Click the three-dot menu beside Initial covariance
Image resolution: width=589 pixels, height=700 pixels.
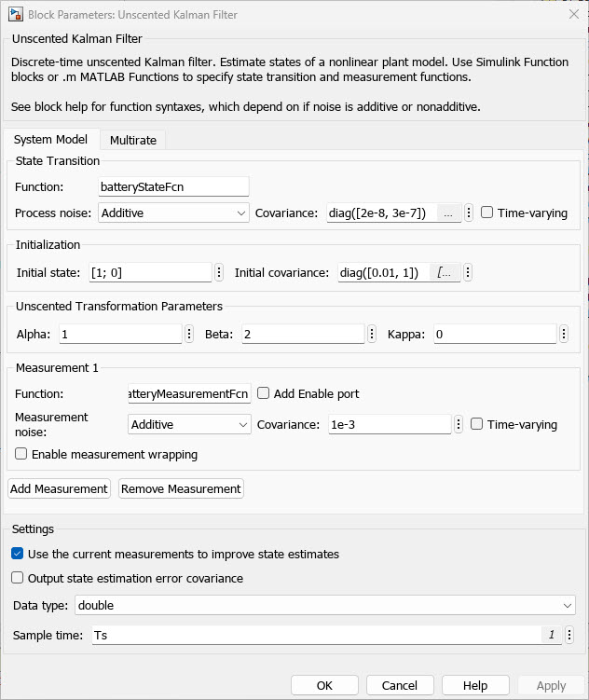click(x=468, y=273)
